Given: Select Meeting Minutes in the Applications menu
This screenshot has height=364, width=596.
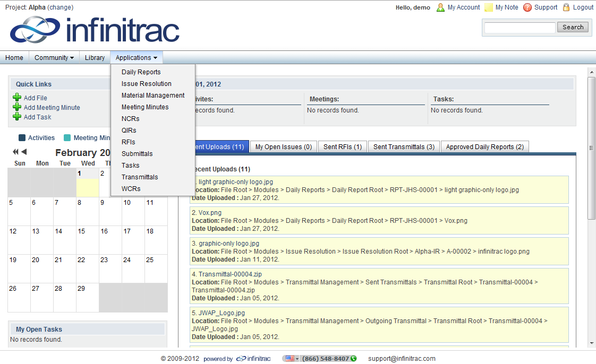Looking at the screenshot, I should pos(145,107).
